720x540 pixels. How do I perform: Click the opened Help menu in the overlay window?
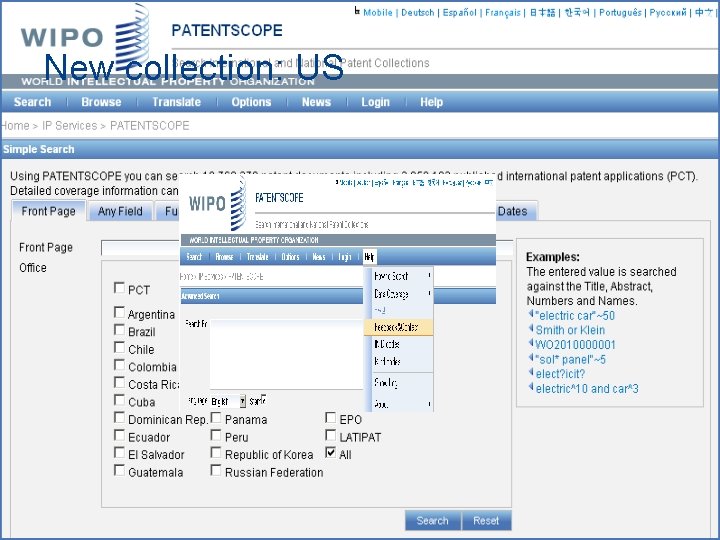coord(369,257)
